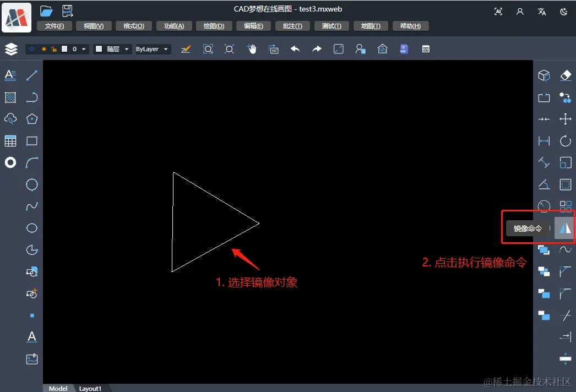This screenshot has width=576, height=392.
Task: Select the Polyline tool
Action: [x=32, y=97]
